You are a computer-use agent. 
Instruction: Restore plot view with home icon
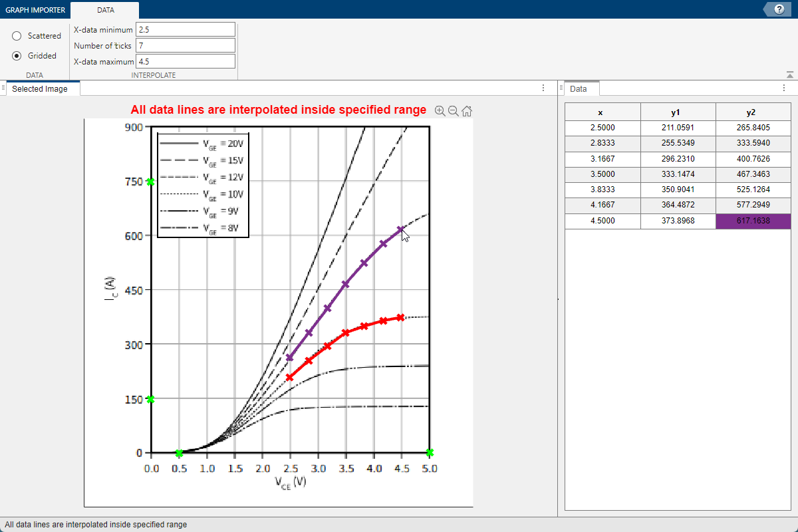(467, 111)
